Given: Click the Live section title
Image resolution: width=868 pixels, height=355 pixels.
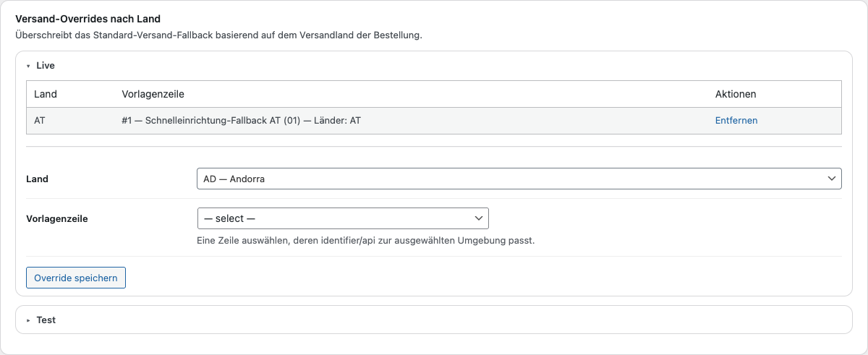Looking at the screenshot, I should tap(46, 66).
